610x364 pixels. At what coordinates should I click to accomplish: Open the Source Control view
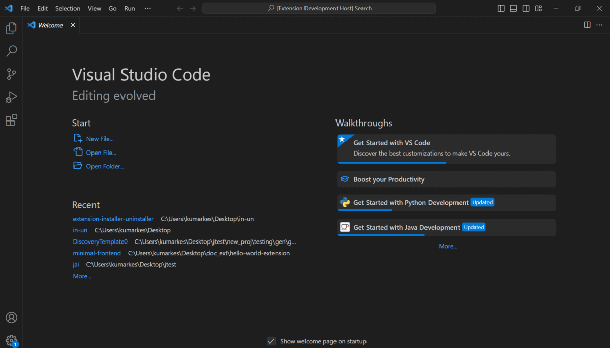point(11,74)
